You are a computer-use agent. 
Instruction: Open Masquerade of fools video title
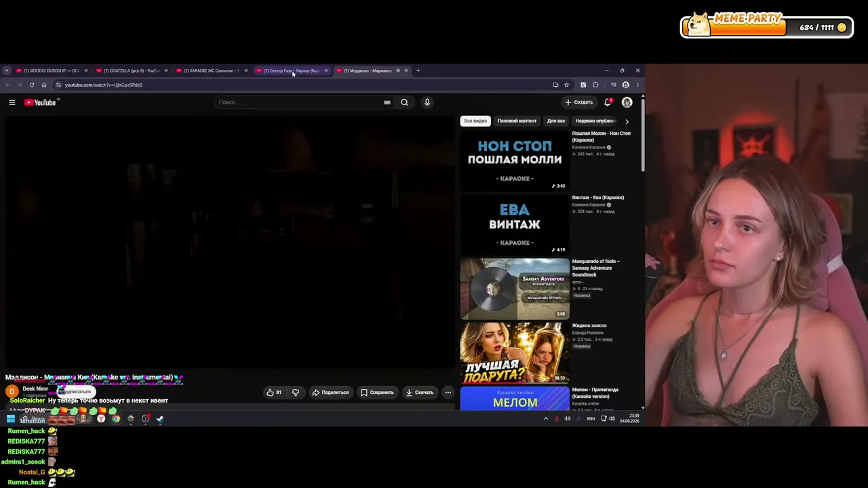click(595, 268)
